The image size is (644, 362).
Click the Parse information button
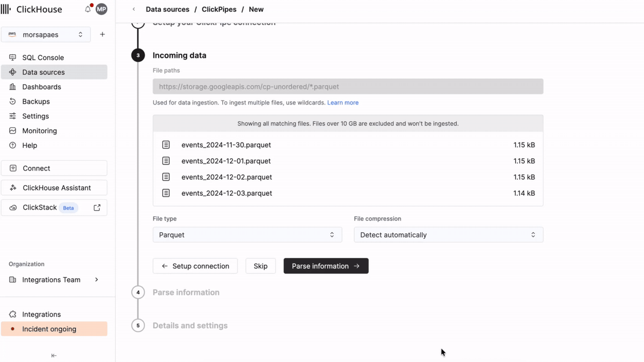[326, 266]
